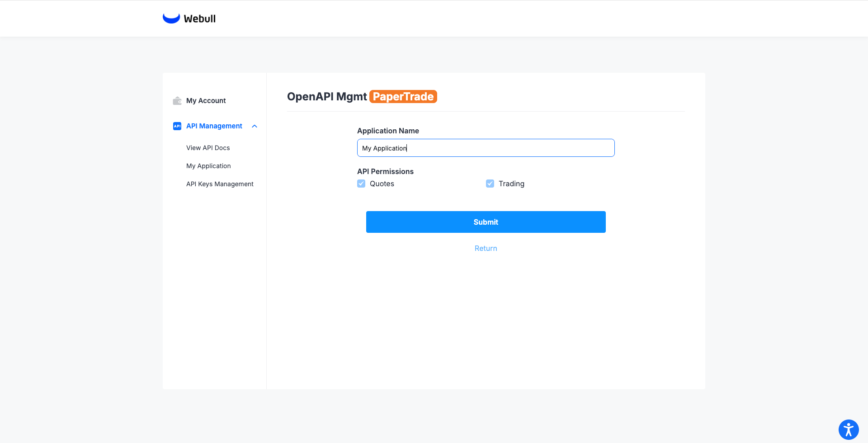The image size is (868, 443).
Task: Uncheck the Trading permission checkbox
Action: 490,184
